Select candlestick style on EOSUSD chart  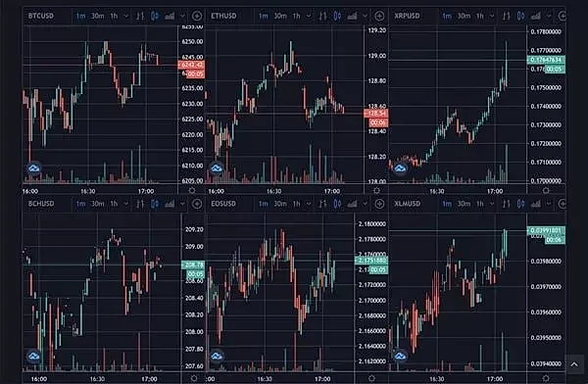(337, 204)
